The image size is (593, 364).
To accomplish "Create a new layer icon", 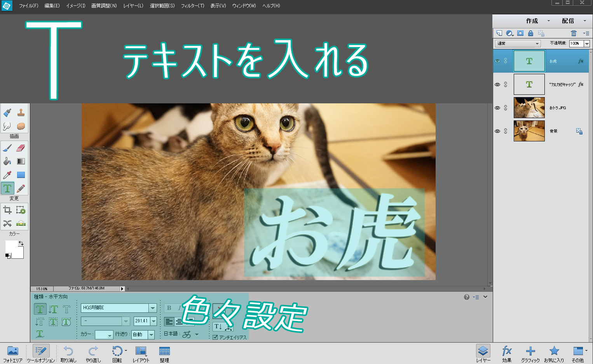I will pos(499,33).
